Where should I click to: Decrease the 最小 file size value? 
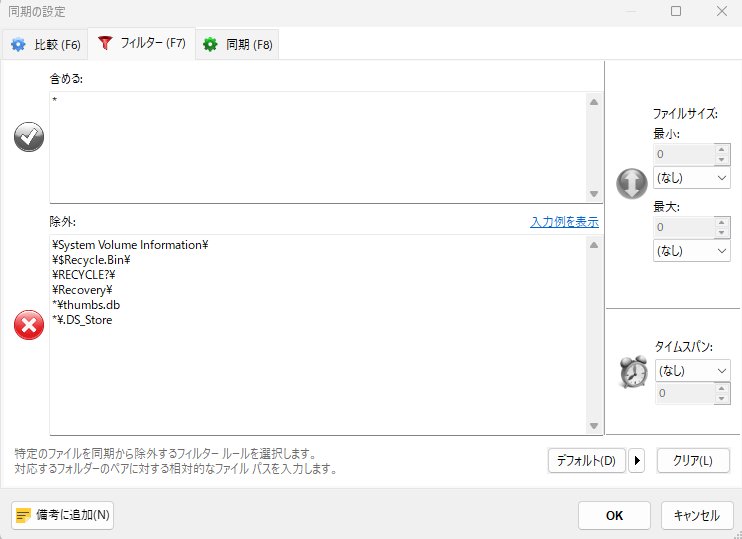coord(722,159)
